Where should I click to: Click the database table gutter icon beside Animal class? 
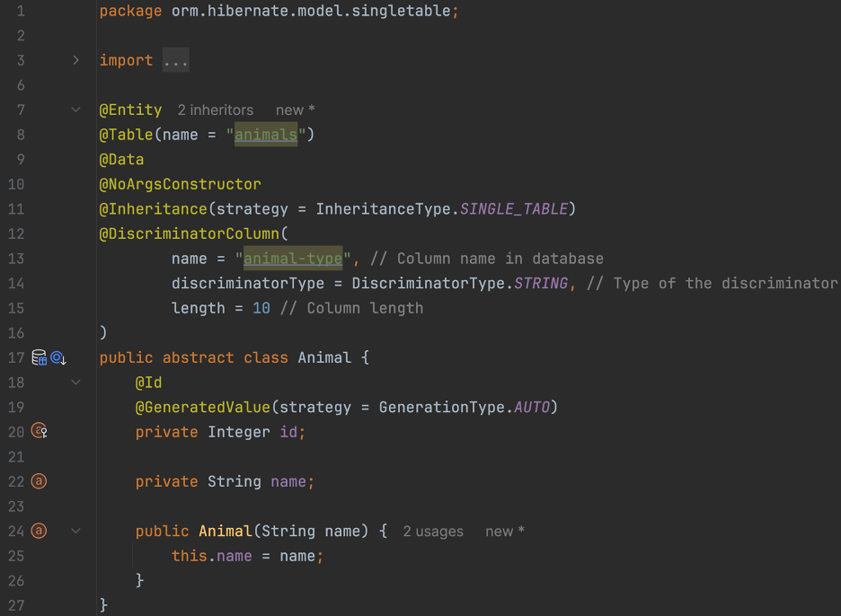(39, 357)
